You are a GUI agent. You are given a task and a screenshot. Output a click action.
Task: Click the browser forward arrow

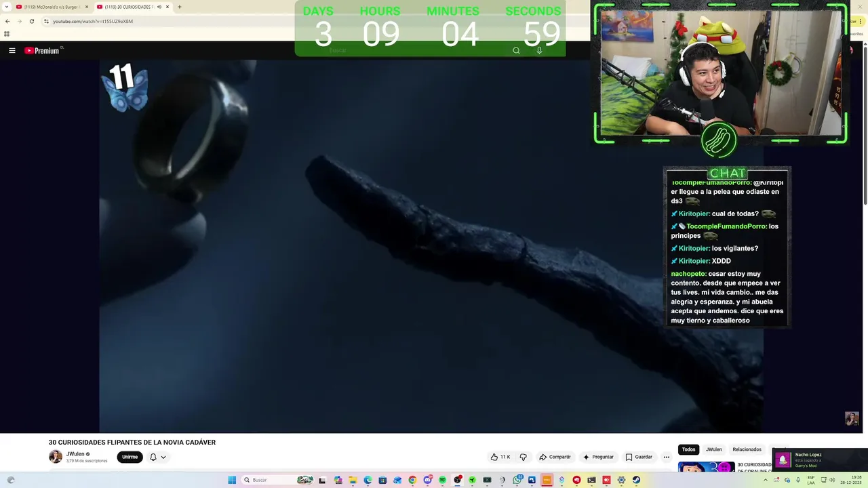coord(19,21)
